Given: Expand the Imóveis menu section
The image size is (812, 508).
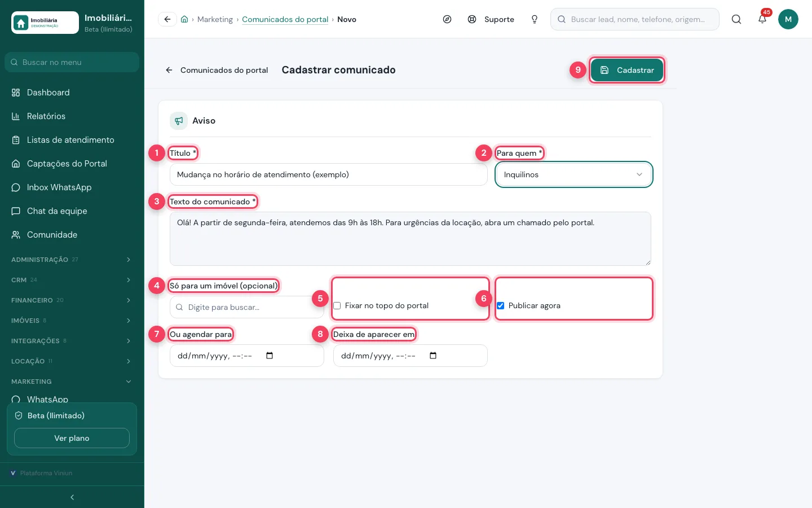Looking at the screenshot, I should (72, 321).
